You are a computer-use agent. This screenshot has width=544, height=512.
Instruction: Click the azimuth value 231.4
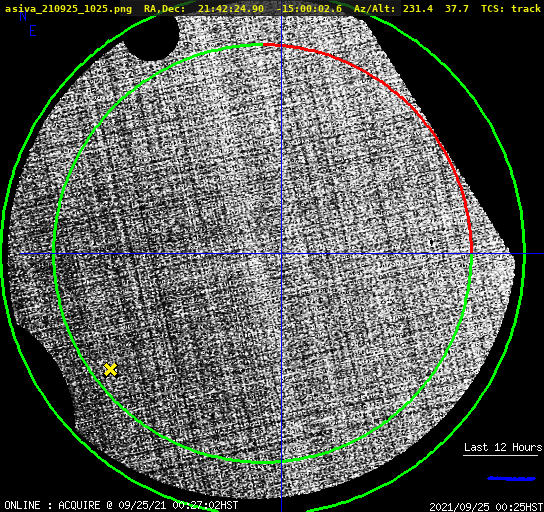418,8
